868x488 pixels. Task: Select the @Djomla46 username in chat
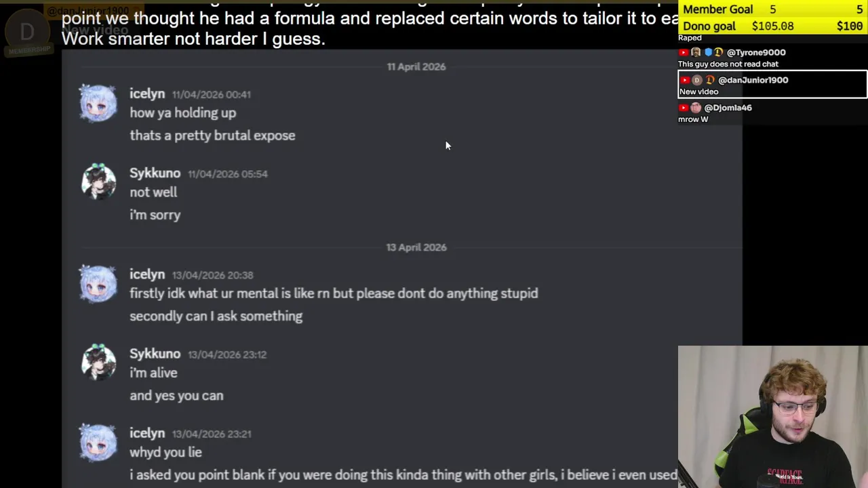click(728, 108)
